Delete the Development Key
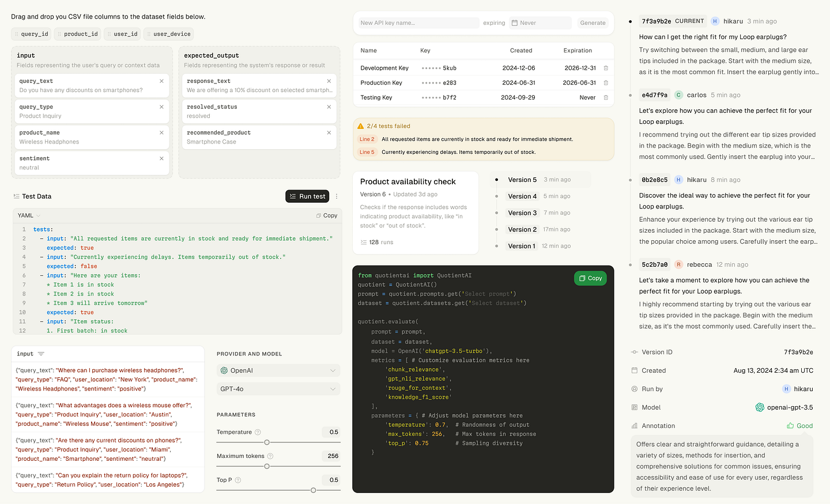The height and width of the screenshot is (504, 830). pos(606,68)
